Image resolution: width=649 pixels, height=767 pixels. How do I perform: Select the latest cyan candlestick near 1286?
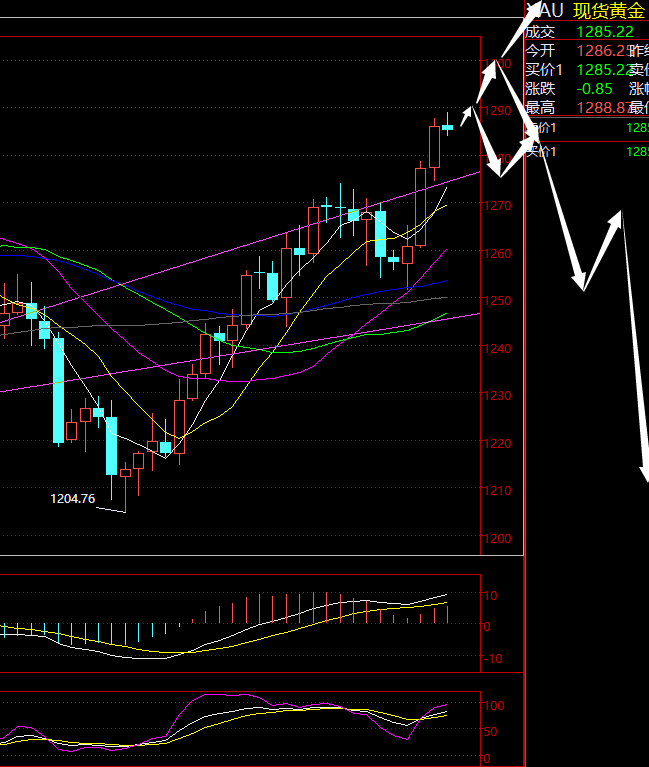click(448, 126)
